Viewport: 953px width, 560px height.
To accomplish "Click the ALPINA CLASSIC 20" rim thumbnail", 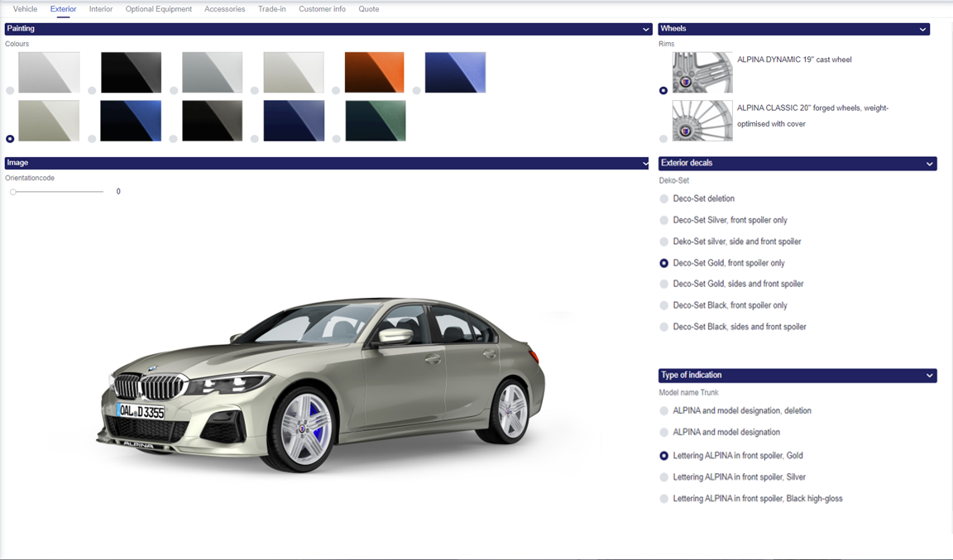I will 702,121.
